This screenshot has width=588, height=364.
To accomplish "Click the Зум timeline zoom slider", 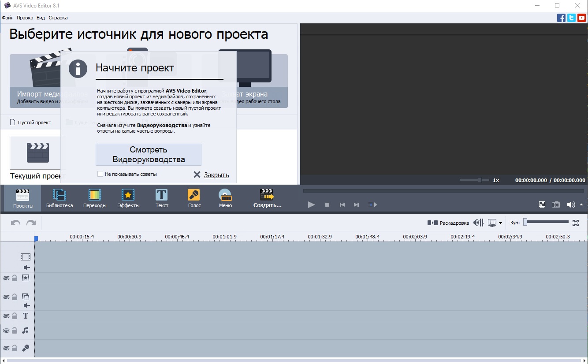I will pyautogui.click(x=546, y=223).
